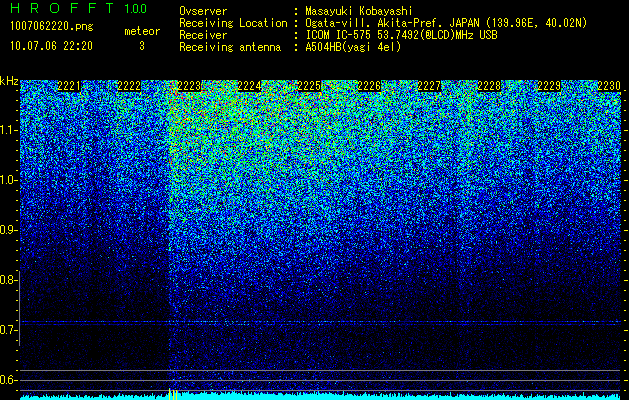The height and width of the screenshot is (400, 629).
Task: Click the 2228 time marker
Action: click(489, 86)
